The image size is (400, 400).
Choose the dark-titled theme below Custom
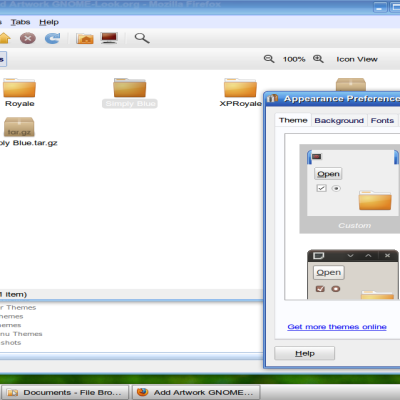(353, 274)
